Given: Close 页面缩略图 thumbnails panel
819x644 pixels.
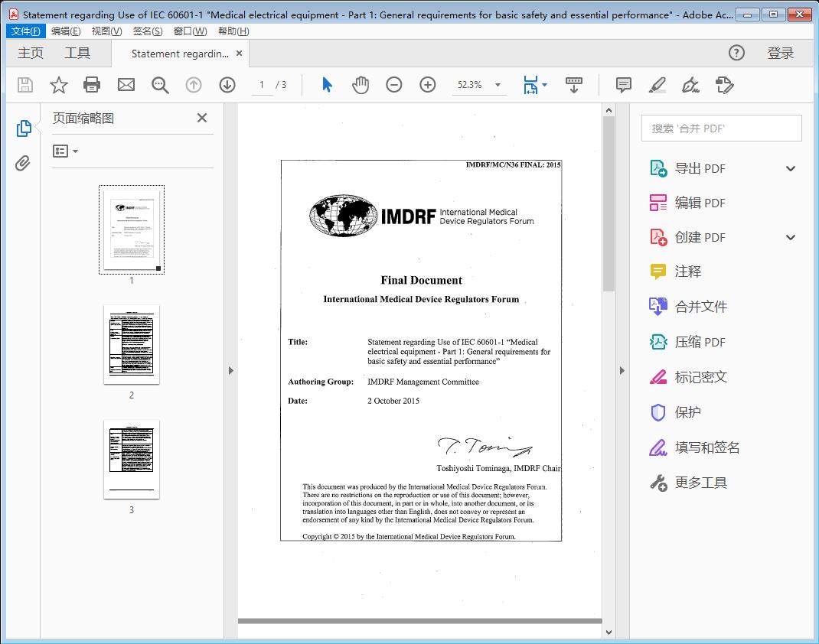Looking at the screenshot, I should click(202, 118).
